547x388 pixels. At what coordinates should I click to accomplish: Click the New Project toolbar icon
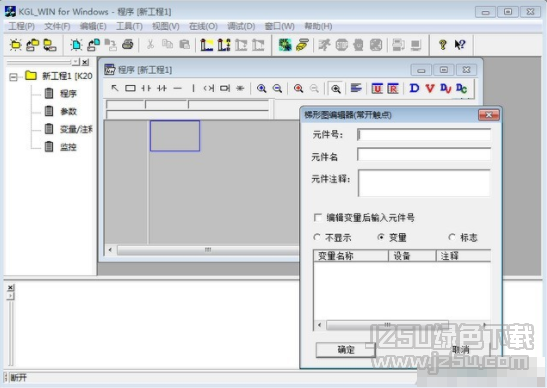point(15,45)
